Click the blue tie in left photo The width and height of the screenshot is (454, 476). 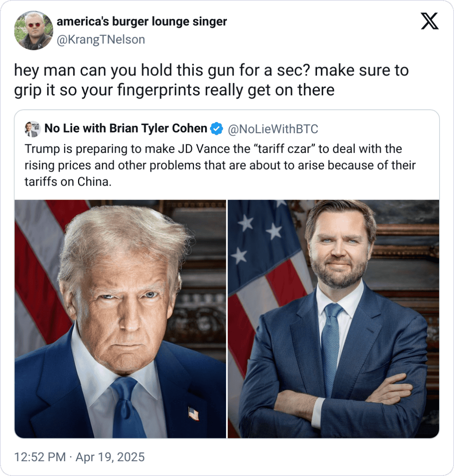128,407
